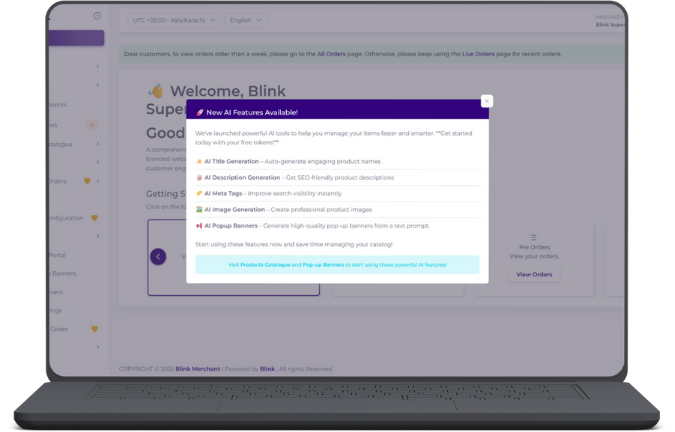Click the Pre Orders list icon
Image resolution: width=675 pixels, height=432 pixels.
point(533,237)
